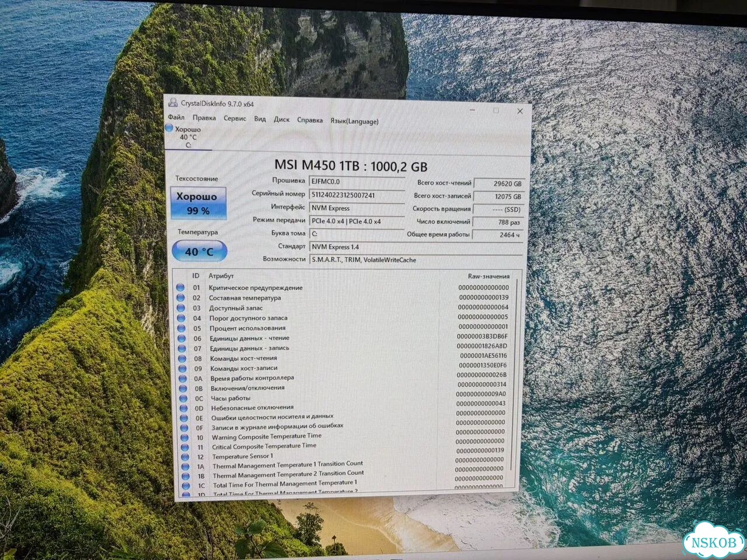Select raw value 0000001AE56116
Image resolution: width=747 pixels, height=560 pixels.
click(483, 355)
